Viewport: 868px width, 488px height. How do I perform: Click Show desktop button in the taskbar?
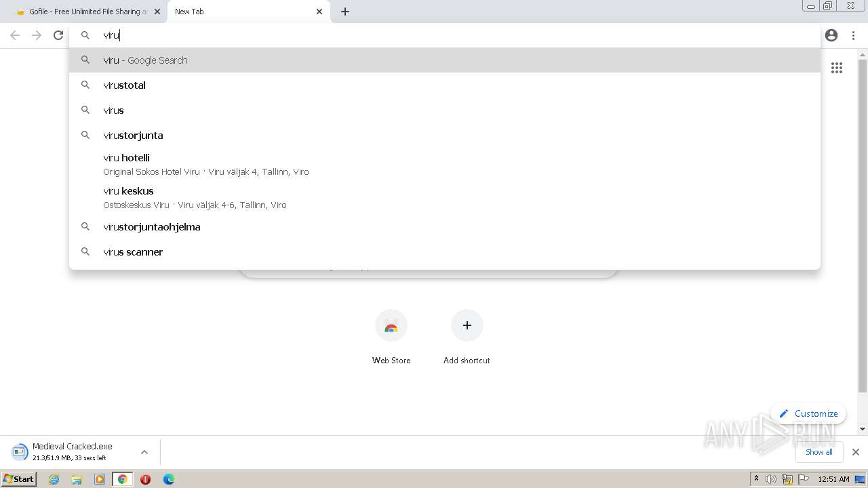pyautogui.click(x=861, y=479)
